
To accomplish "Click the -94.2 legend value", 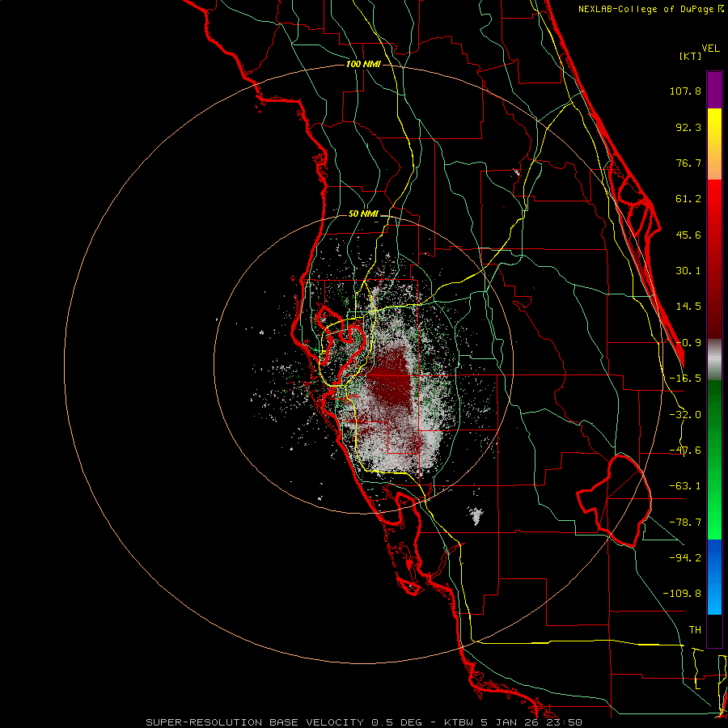I will [685, 557].
